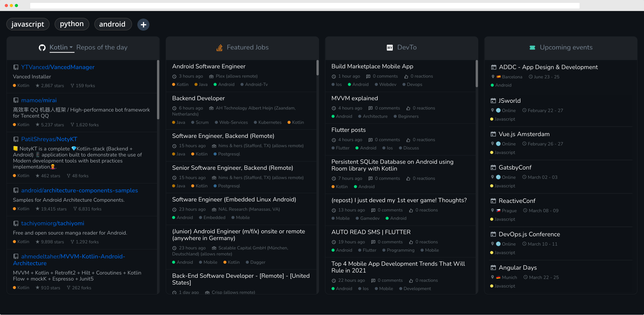Screen dimensions: 644x315
Task: Open the YTVanced/VancedManager repository link
Action: coord(58,67)
